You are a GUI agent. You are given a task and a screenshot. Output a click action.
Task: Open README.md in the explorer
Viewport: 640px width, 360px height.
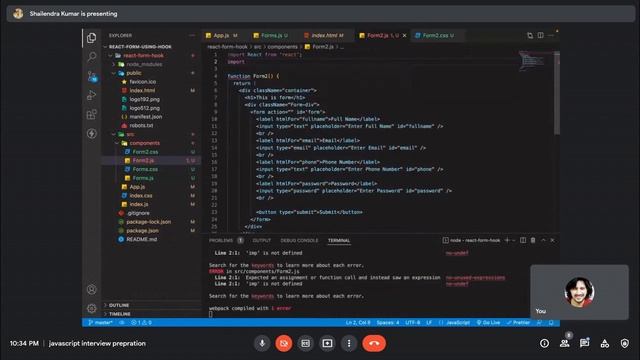point(141,239)
